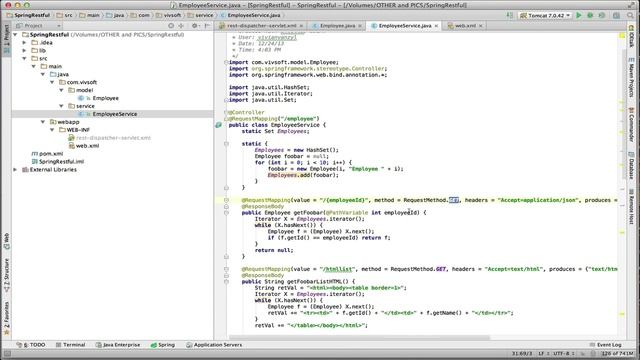This screenshot has width=640, height=360.
Task: Open the Maven Projects side panel
Action: click(631, 78)
